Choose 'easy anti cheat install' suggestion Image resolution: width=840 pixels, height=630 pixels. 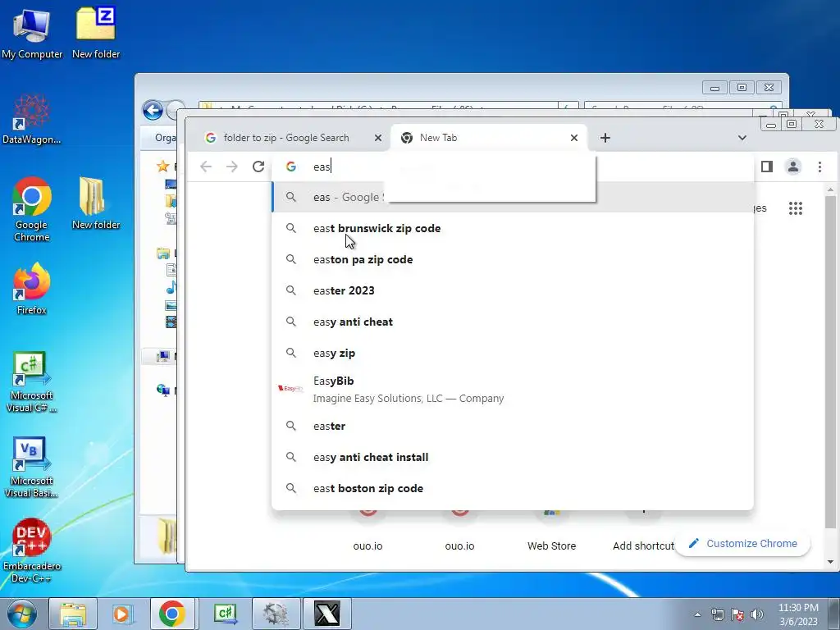pos(513,457)
